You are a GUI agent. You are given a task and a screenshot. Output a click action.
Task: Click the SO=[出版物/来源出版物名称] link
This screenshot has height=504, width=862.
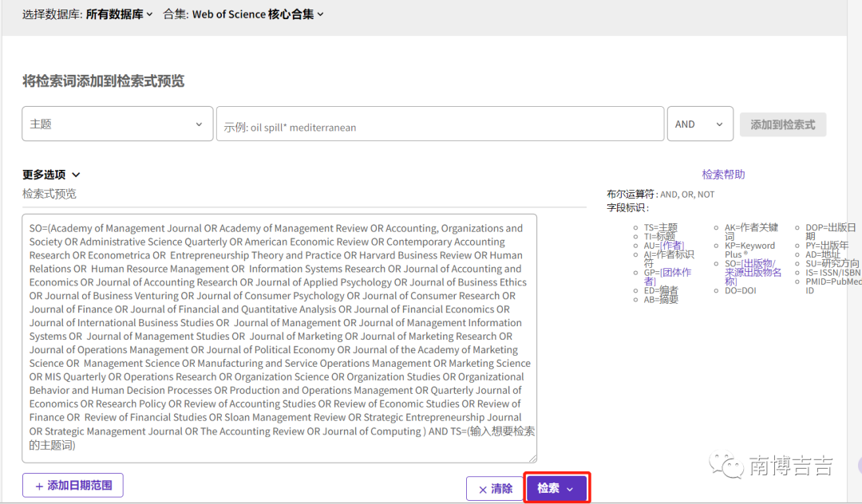point(752,272)
